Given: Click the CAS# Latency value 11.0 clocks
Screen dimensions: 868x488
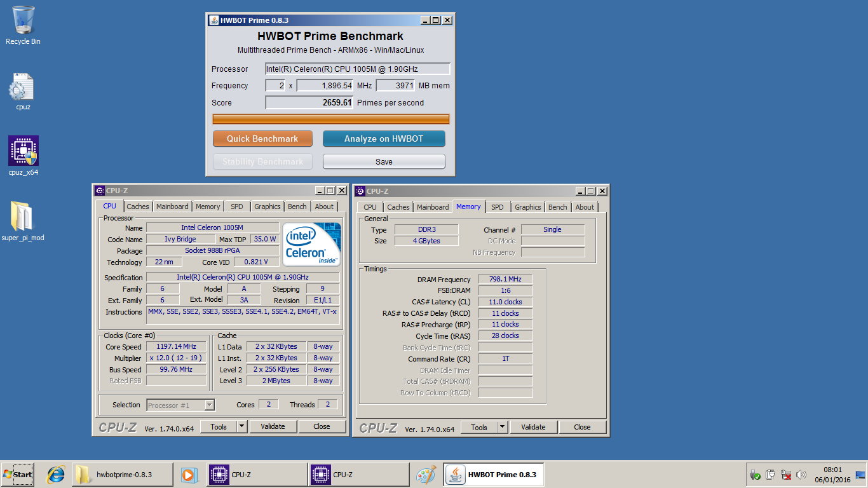Looking at the screenshot, I should click(x=505, y=302).
